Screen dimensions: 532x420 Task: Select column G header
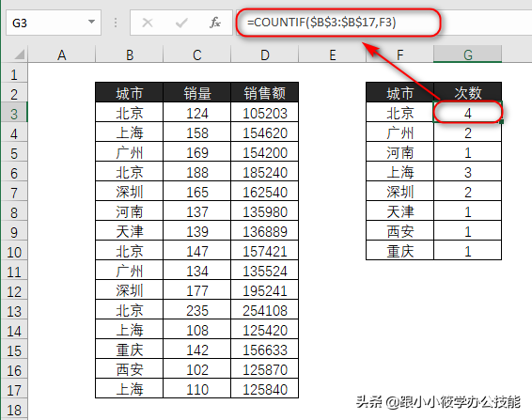[x=467, y=54]
